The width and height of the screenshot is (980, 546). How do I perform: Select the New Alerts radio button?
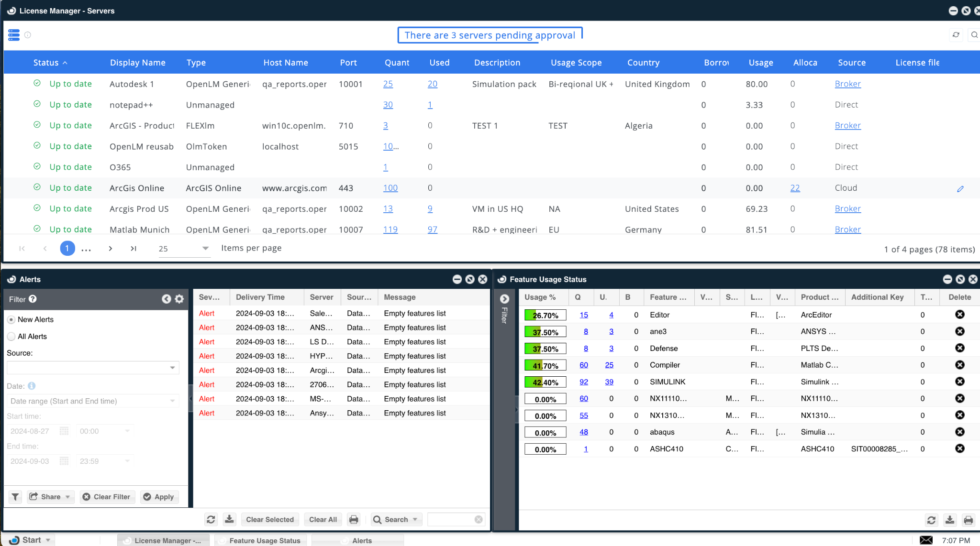click(11, 319)
